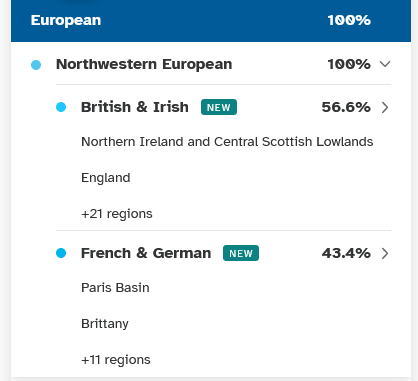Click the NEW badge beside French & German

click(x=241, y=253)
